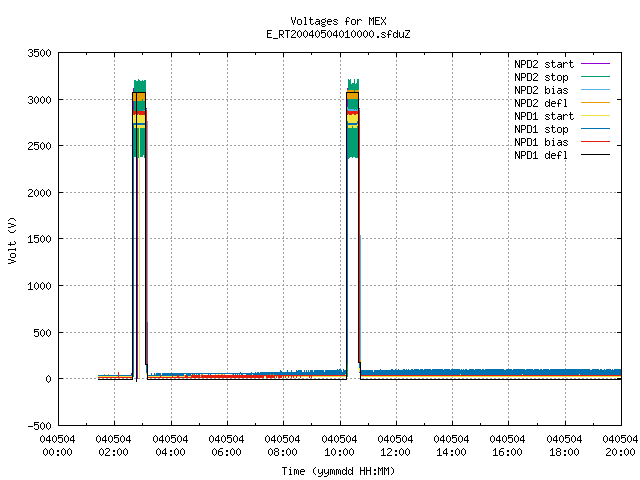
Task: Click the 'NPD2 stop' legend label
Action: click(541, 77)
